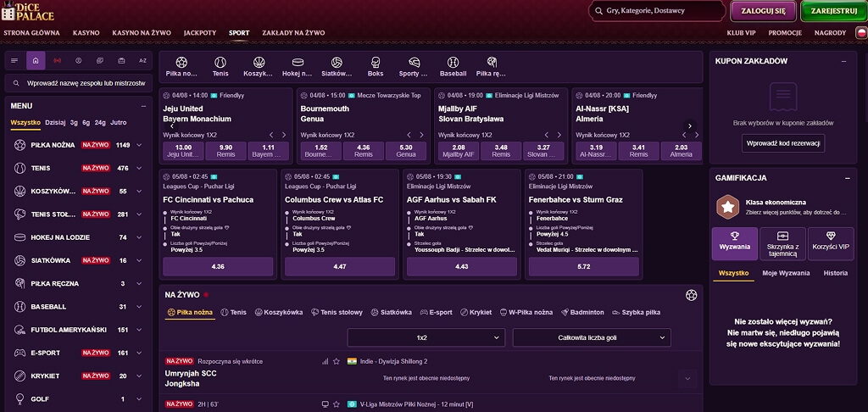This screenshot has width=868, height=412.
Task: Bet on Jeju United at 13.00 odds
Action: (183, 151)
